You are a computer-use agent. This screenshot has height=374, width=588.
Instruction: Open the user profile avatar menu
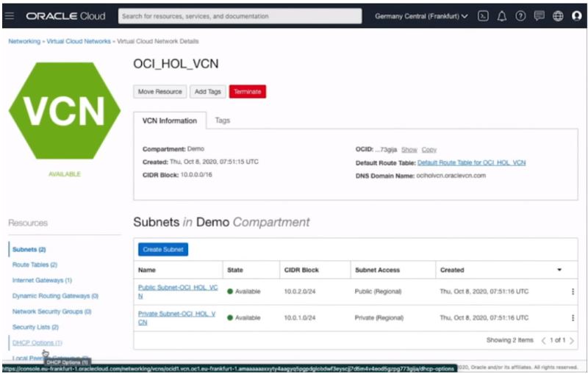coord(577,16)
